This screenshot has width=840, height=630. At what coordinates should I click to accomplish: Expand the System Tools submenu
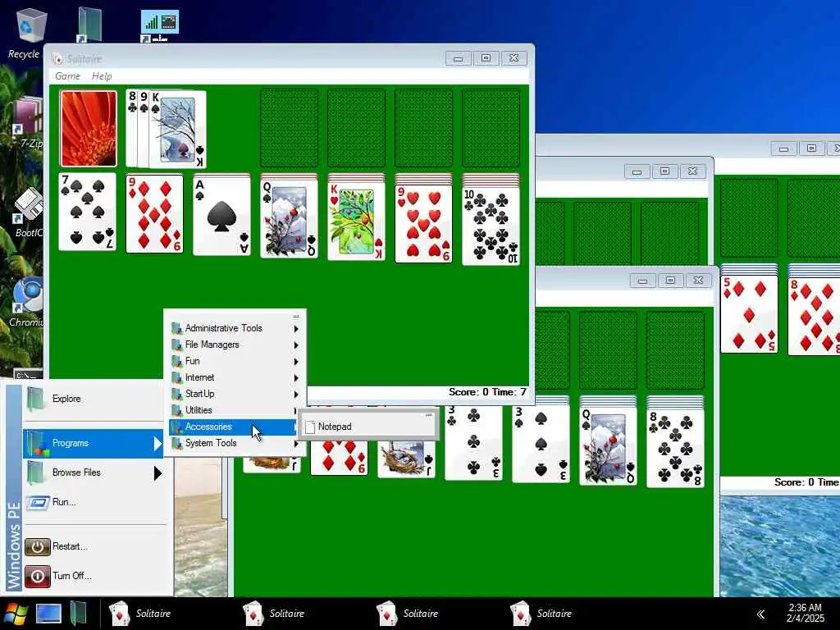click(235, 443)
